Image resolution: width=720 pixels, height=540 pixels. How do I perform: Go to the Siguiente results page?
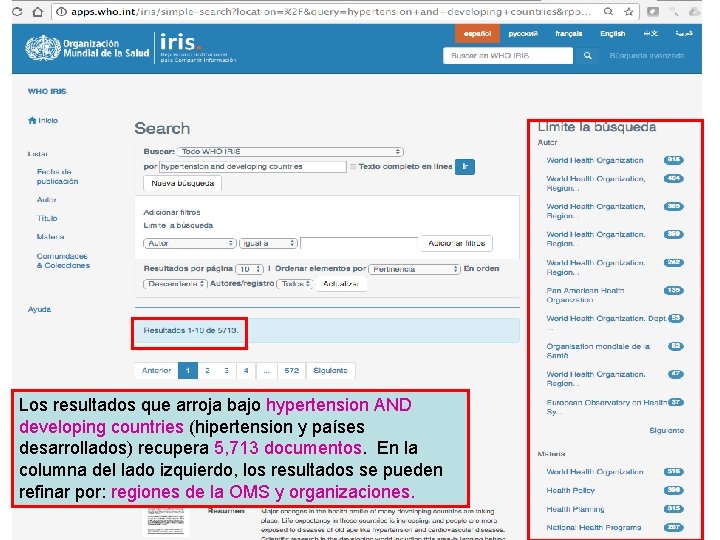pyautogui.click(x=330, y=371)
